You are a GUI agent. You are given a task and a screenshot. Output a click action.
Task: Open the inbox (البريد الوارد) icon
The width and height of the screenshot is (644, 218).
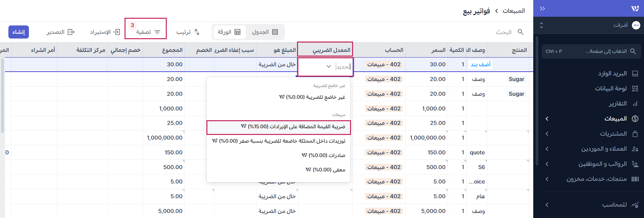click(x=635, y=73)
